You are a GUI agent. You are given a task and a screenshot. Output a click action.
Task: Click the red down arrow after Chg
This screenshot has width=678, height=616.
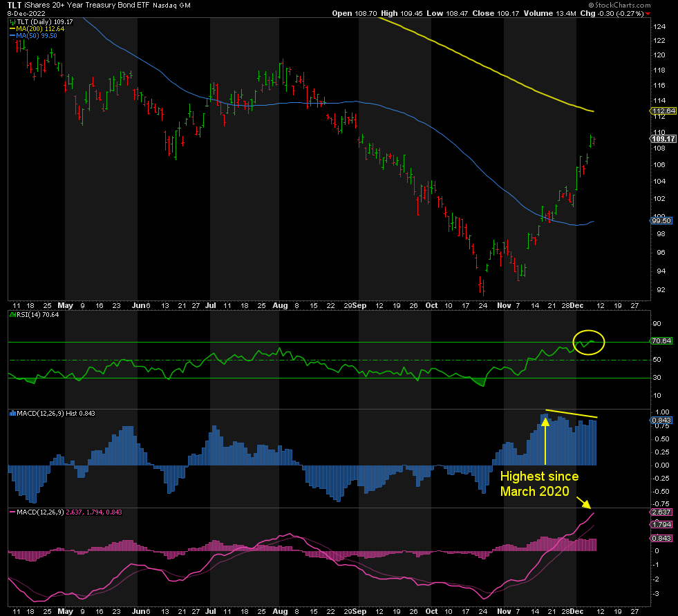click(648, 14)
